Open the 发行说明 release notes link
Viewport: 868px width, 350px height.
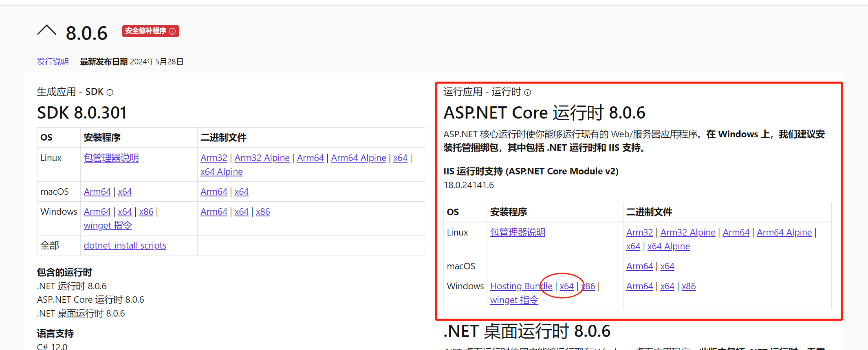pyautogui.click(x=53, y=62)
